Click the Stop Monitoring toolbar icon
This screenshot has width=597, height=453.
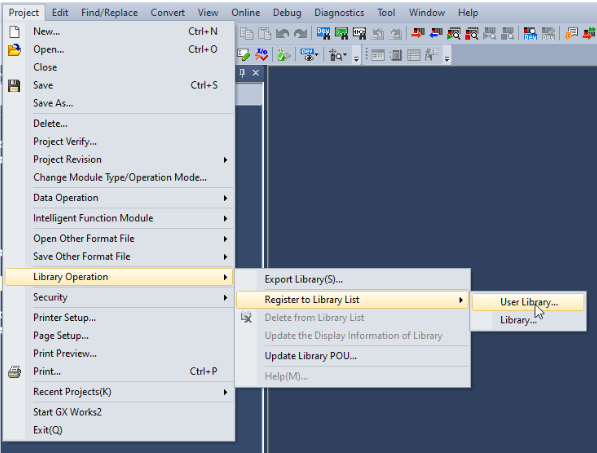pos(471,33)
